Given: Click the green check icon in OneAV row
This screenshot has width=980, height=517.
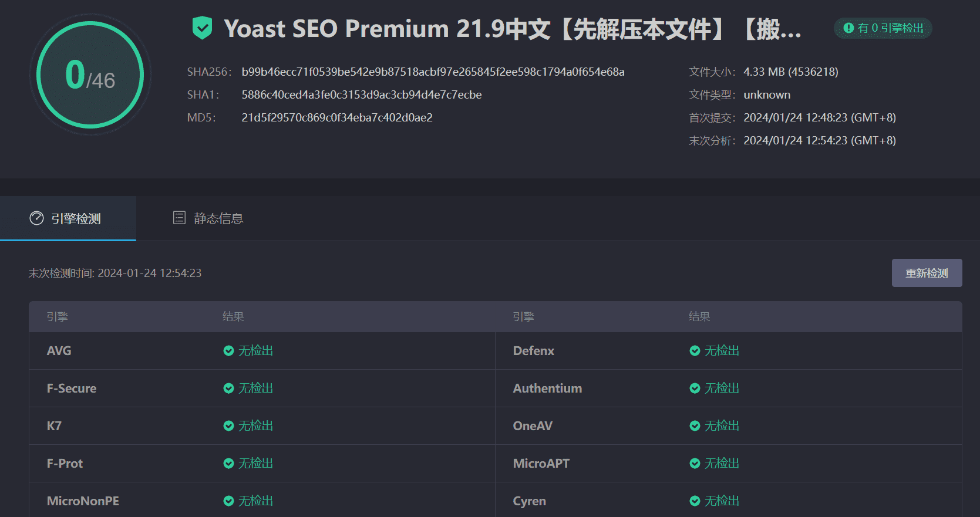Looking at the screenshot, I should 695,426.
